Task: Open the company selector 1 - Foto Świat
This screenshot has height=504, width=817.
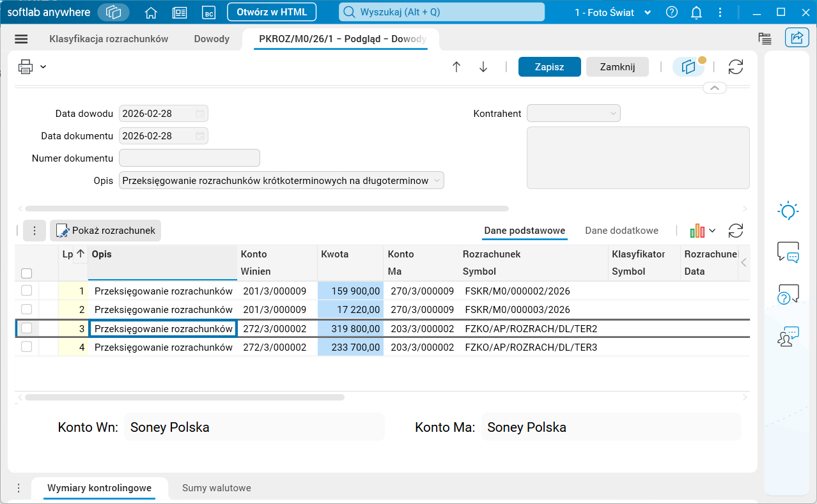Action: coord(614,12)
